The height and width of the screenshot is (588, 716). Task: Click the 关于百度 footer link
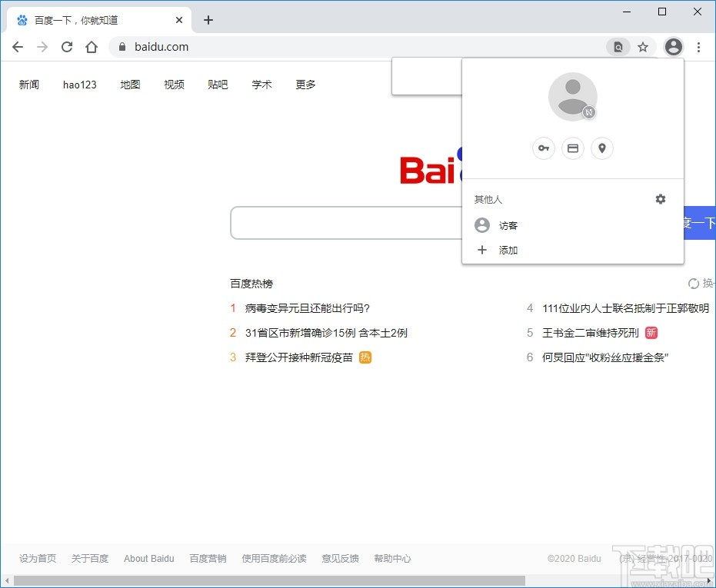point(90,558)
